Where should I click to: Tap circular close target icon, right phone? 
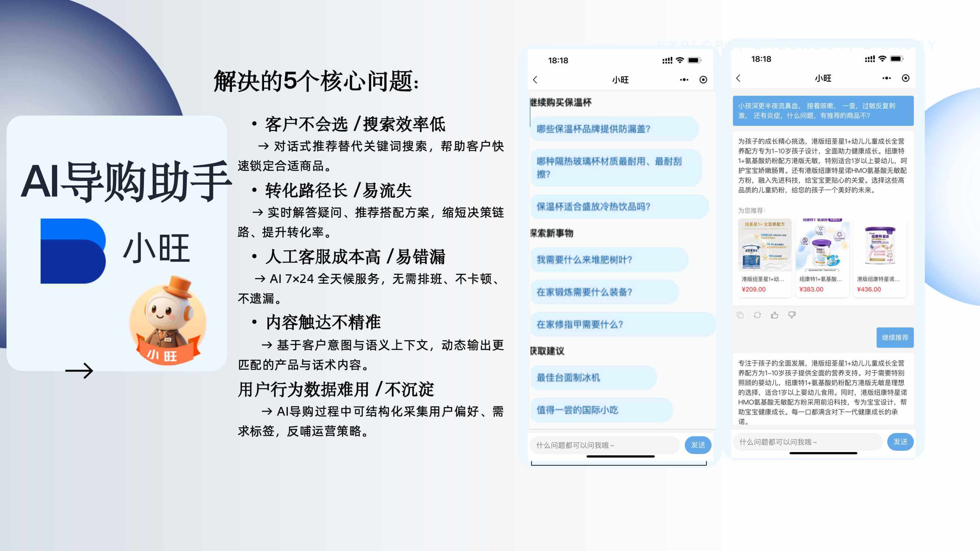click(x=906, y=78)
